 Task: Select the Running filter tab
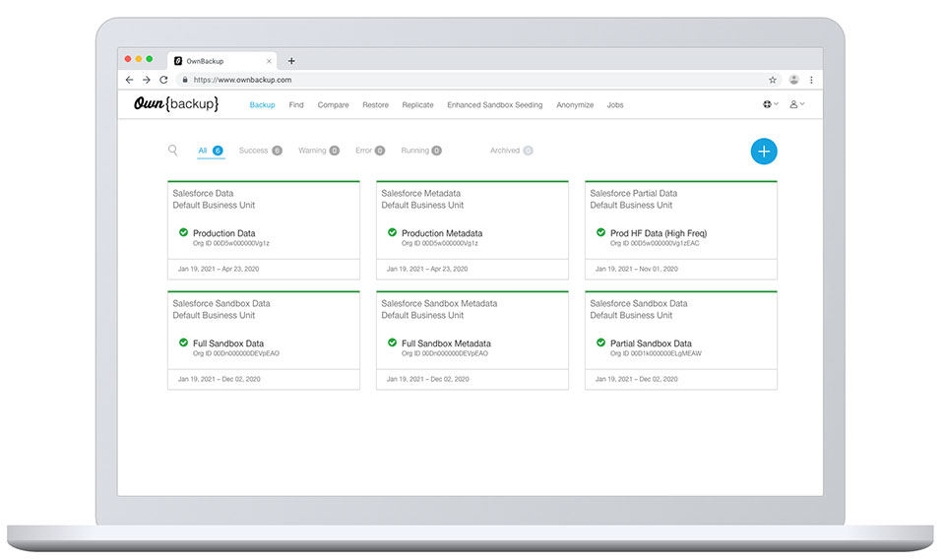421,151
